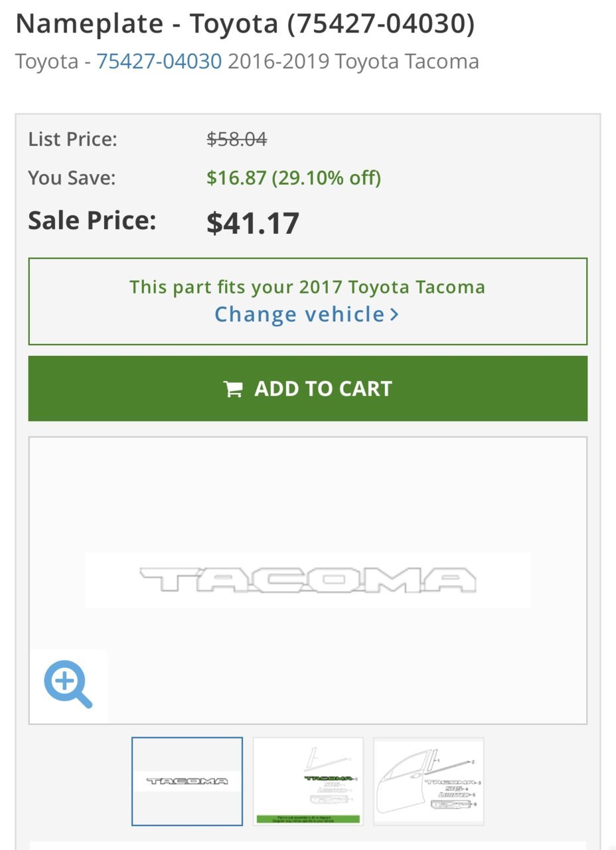
Task: Click the Sale Price label
Action: point(92,220)
